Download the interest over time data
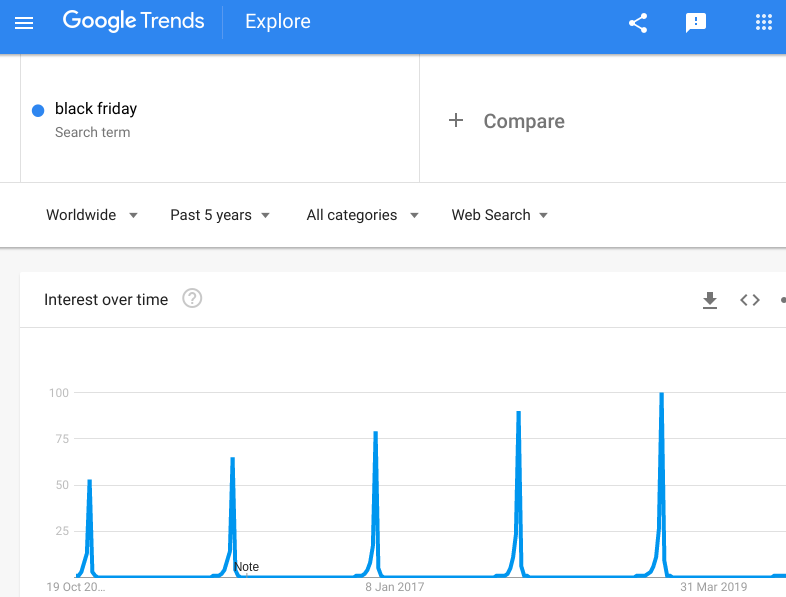The width and height of the screenshot is (786, 597). coord(710,300)
